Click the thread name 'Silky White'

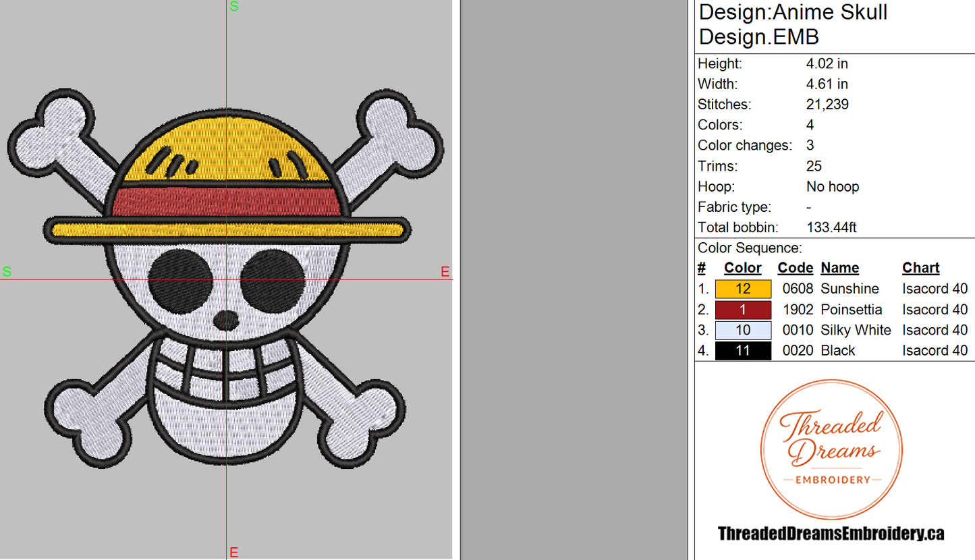856,330
